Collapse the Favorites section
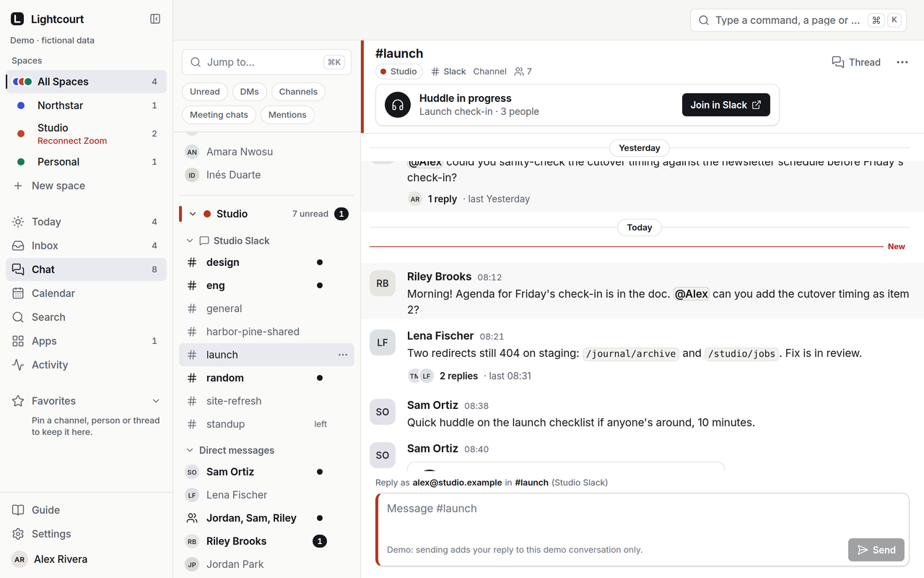 click(x=155, y=401)
